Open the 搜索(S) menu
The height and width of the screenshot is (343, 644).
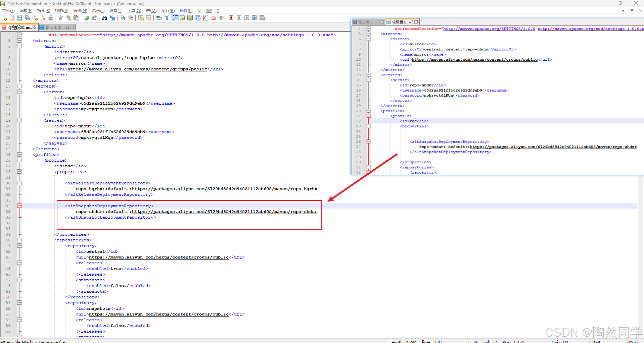pos(44,11)
